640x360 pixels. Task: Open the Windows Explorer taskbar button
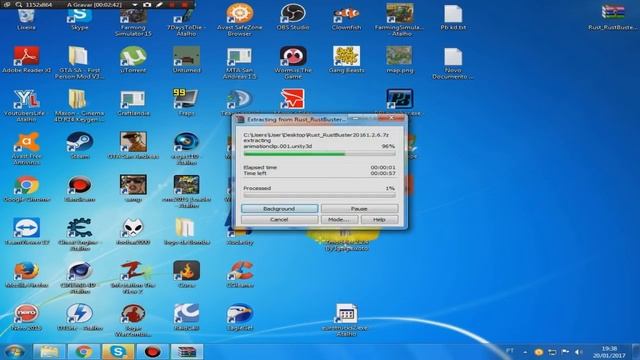point(49,352)
